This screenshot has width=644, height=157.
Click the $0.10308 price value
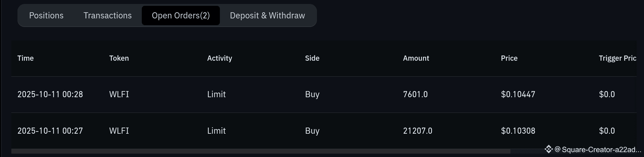point(518,131)
